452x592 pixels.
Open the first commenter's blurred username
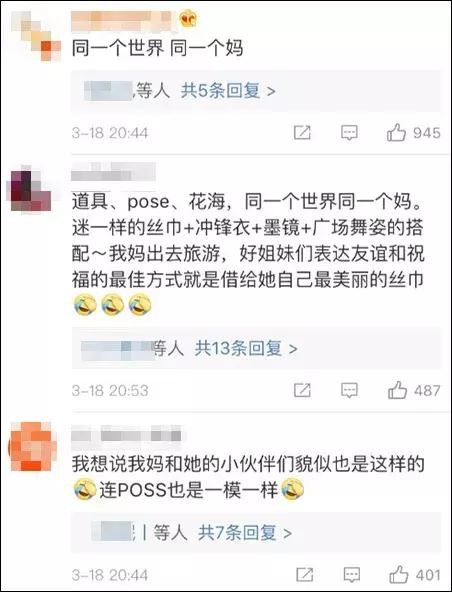pos(123,21)
